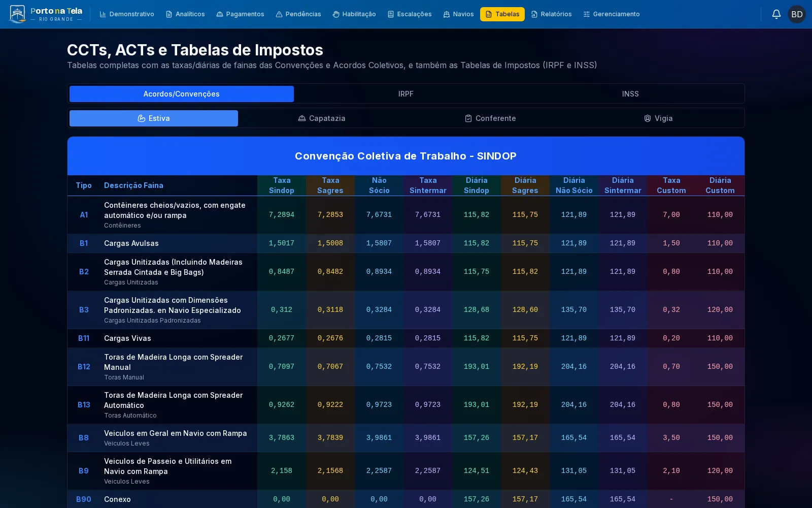Click the Tipo column header

[84, 185]
